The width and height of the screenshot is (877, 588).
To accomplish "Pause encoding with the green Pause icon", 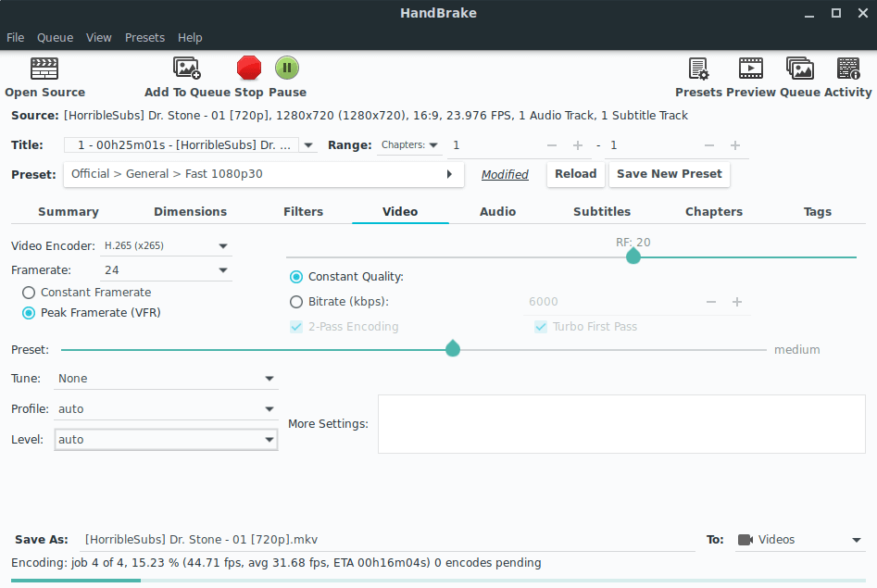I will 287,68.
